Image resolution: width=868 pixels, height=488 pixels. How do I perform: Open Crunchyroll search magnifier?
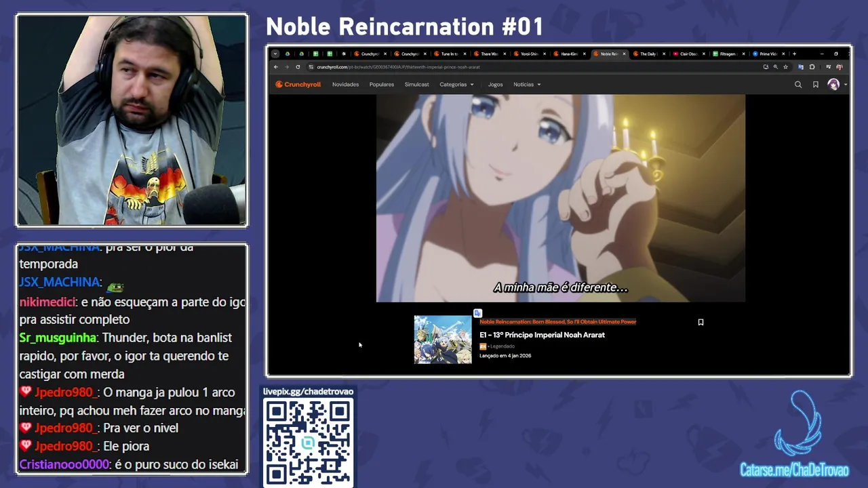point(798,85)
